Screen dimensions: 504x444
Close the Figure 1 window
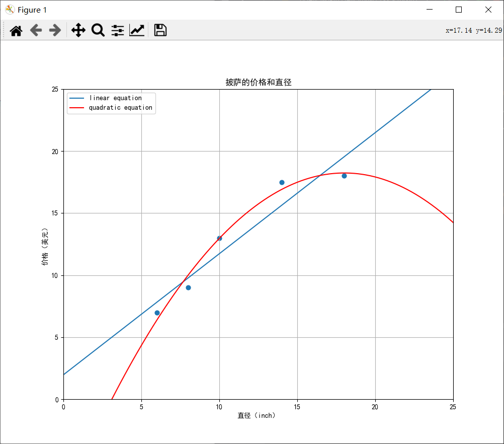(488, 10)
